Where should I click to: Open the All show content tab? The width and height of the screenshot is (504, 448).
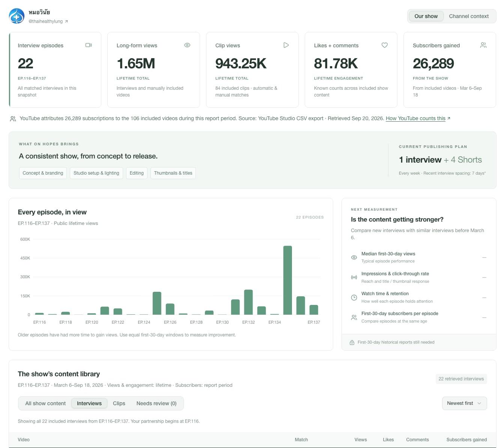point(45,403)
